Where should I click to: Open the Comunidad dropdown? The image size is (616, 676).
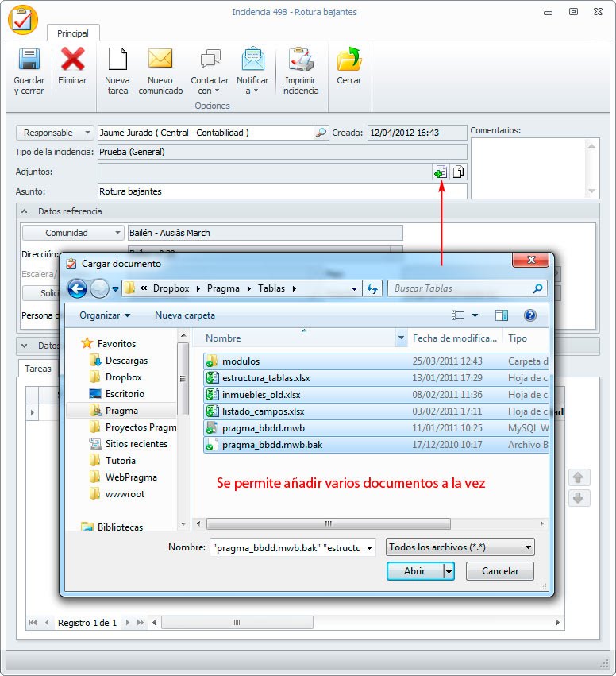[x=73, y=233]
